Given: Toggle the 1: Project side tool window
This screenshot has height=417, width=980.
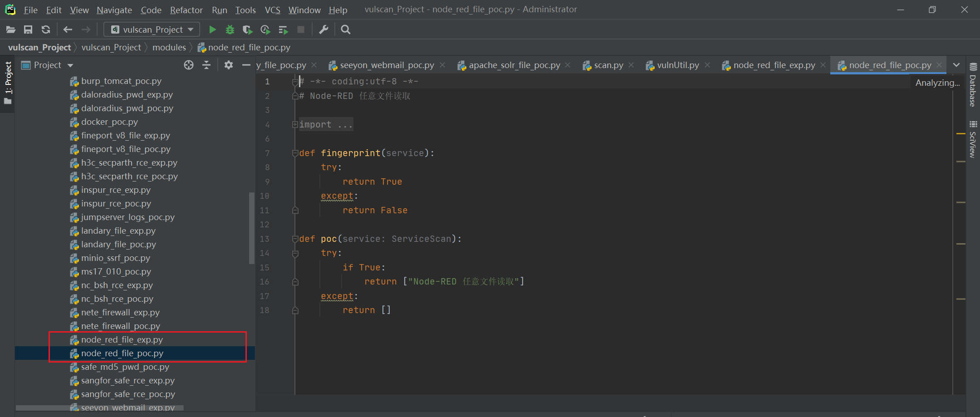Looking at the screenshot, I should coord(8,83).
